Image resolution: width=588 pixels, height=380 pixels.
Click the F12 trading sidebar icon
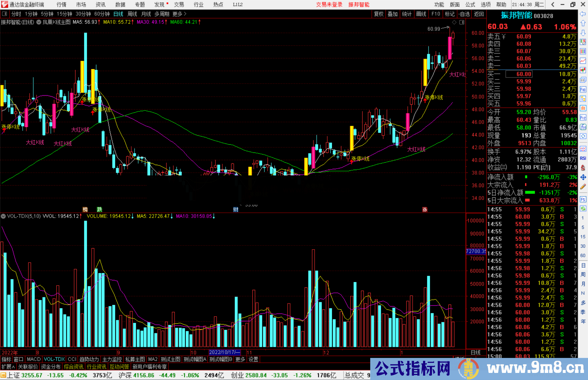click(x=583, y=118)
